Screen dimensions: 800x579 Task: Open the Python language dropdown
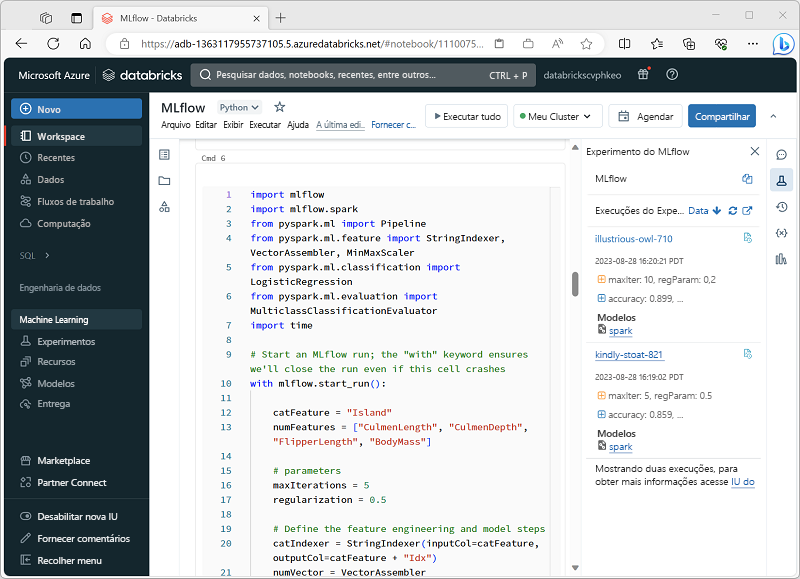(239, 108)
